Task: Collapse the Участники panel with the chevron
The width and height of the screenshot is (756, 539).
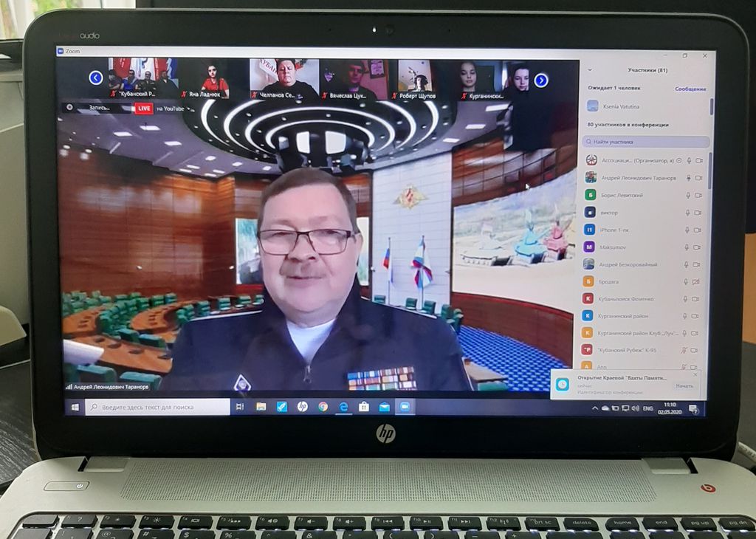Action: (x=590, y=70)
